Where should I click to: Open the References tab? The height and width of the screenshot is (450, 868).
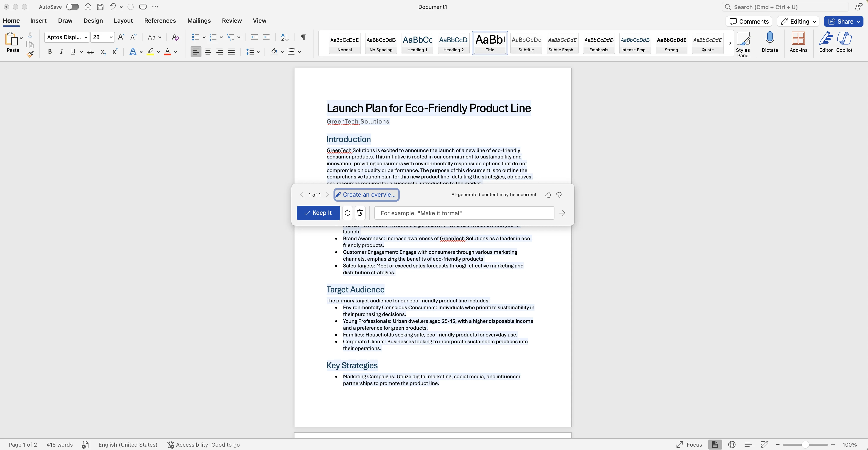(160, 21)
